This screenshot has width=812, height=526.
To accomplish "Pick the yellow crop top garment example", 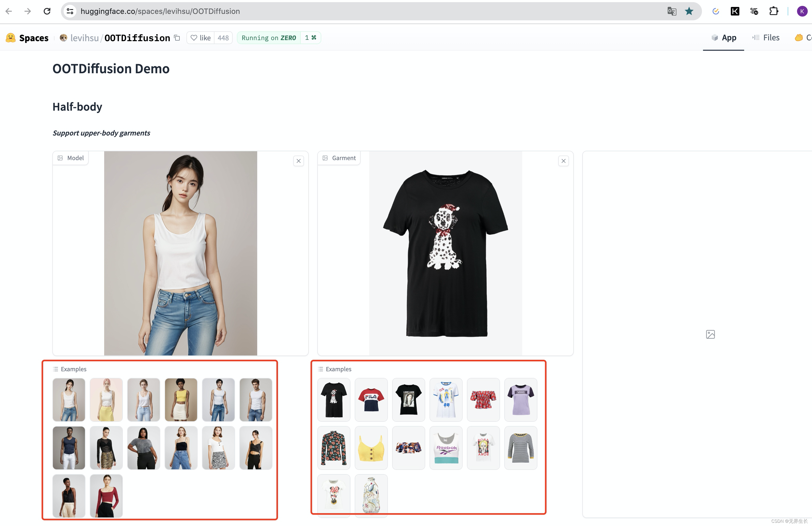I will (x=371, y=447).
